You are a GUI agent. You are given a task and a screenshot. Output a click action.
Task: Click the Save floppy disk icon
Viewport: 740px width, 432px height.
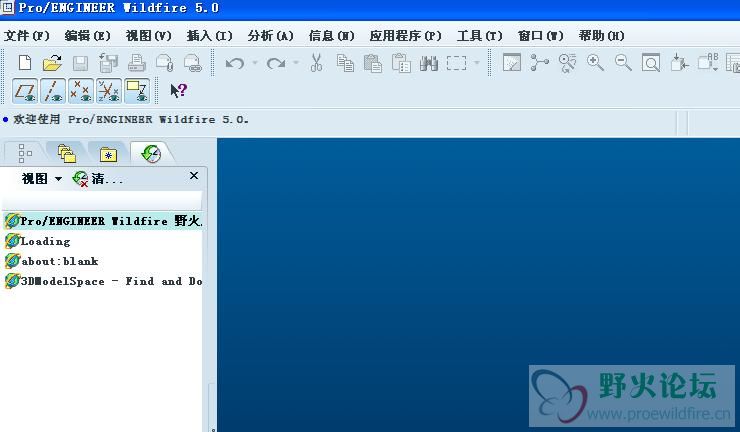pyautogui.click(x=80, y=63)
